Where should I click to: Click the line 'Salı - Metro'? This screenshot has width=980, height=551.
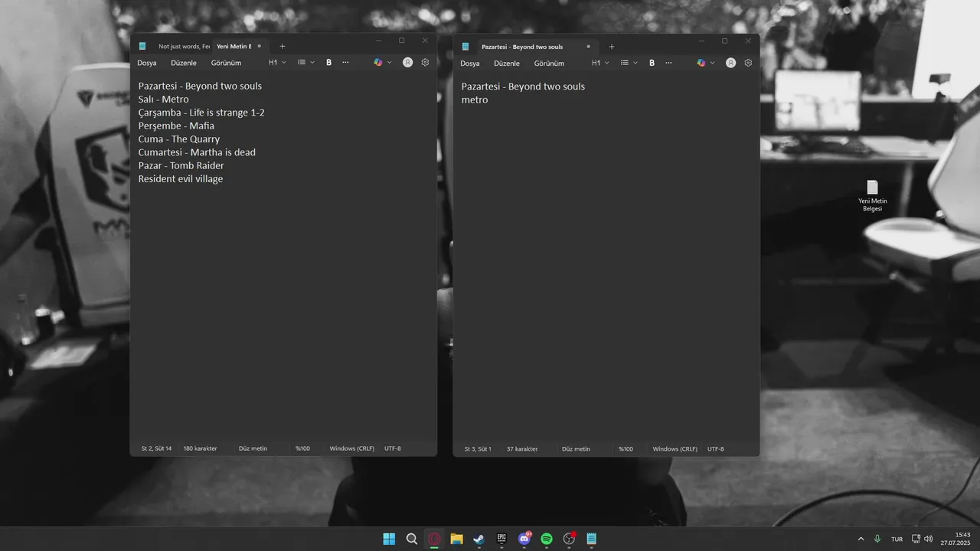coord(163,99)
